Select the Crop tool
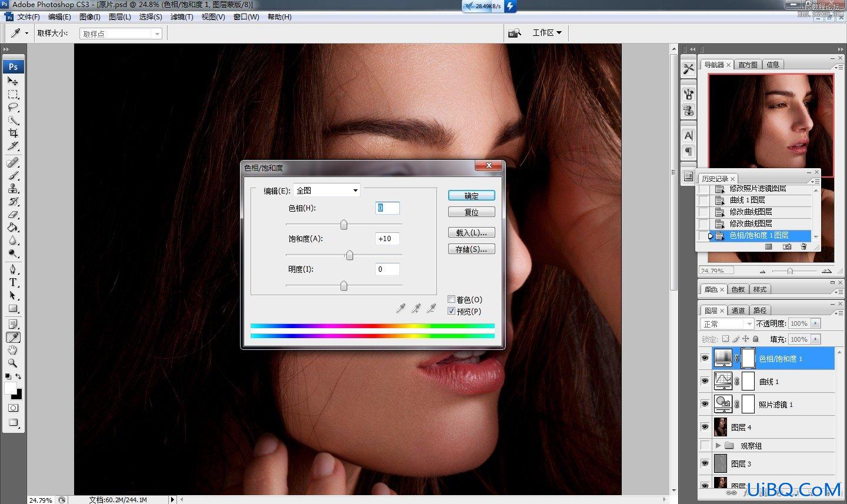 click(x=13, y=133)
